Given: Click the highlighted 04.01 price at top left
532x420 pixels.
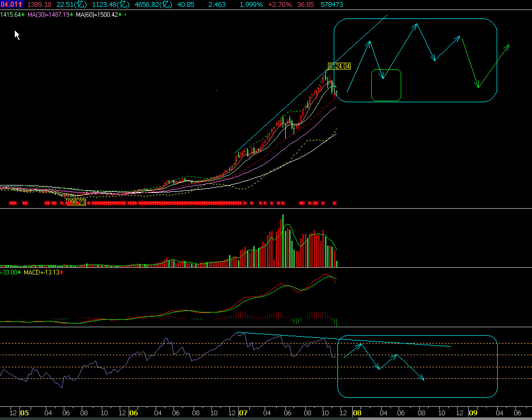Looking at the screenshot, I should click(x=12, y=4).
